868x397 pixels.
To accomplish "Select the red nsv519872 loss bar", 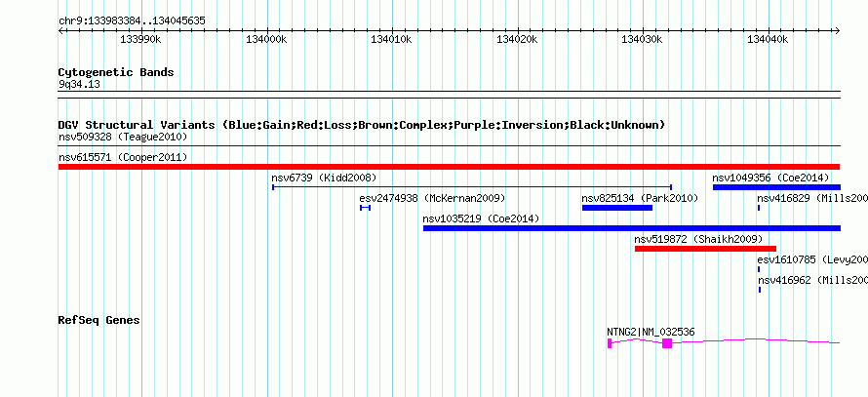I will point(706,249).
